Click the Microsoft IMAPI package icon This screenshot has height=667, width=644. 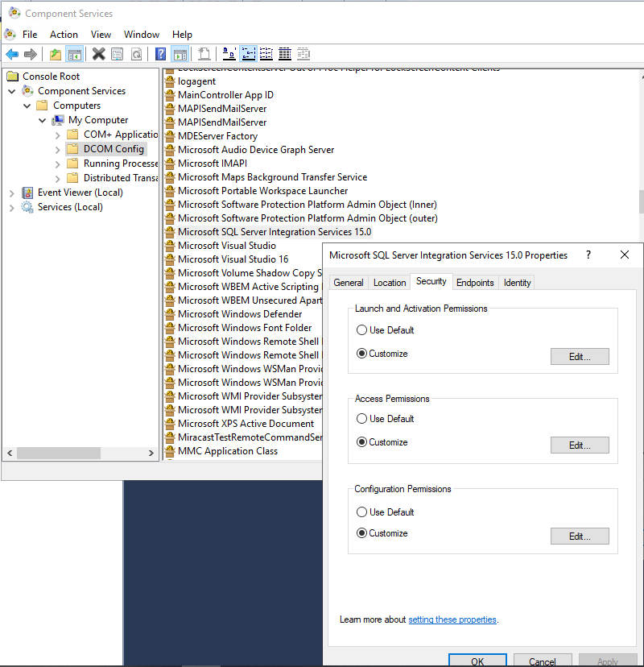(x=170, y=164)
